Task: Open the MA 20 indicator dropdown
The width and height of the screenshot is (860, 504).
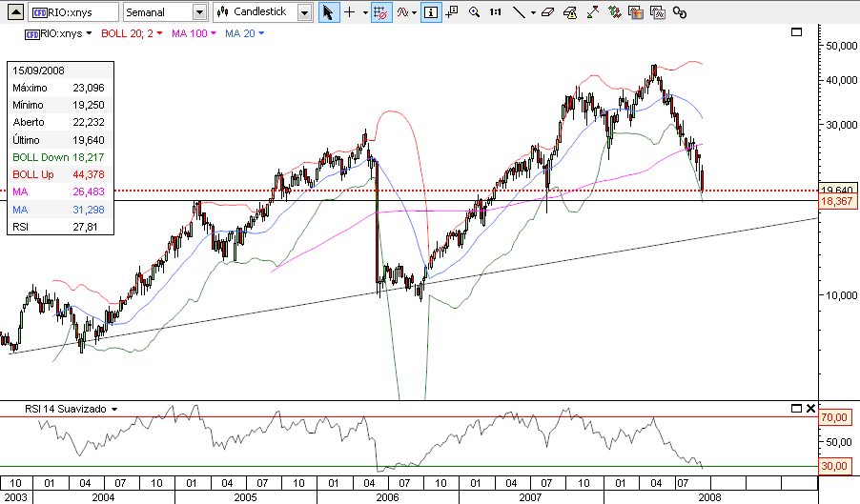Action: [261, 33]
